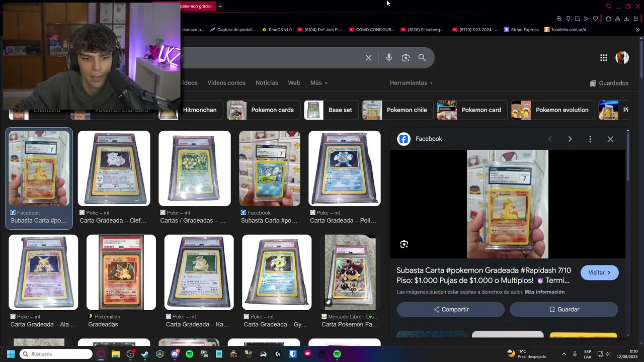
Task: Open File Explorer from the taskbar
Action: [116, 354]
